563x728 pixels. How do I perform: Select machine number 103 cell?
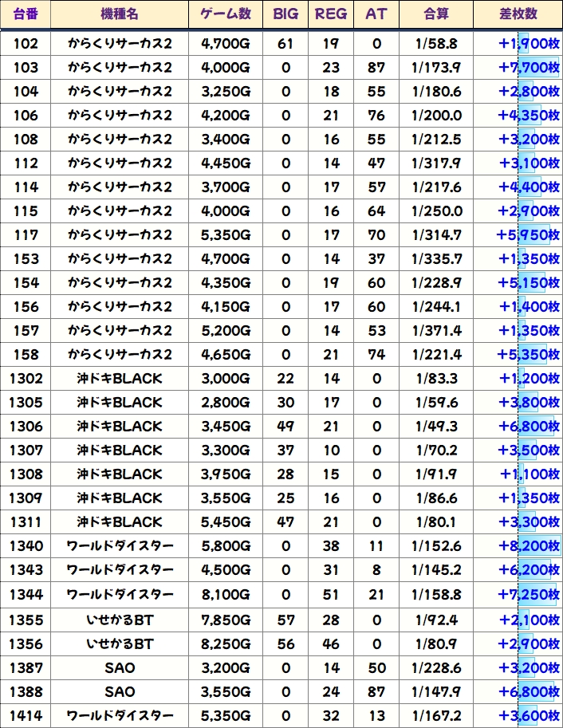[x=25, y=68]
